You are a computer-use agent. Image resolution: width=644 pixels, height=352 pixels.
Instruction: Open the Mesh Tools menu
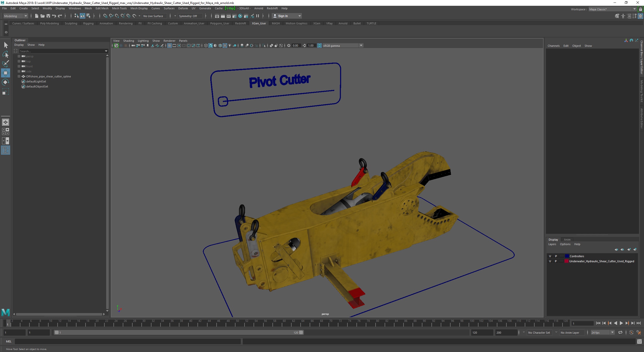[x=119, y=8]
